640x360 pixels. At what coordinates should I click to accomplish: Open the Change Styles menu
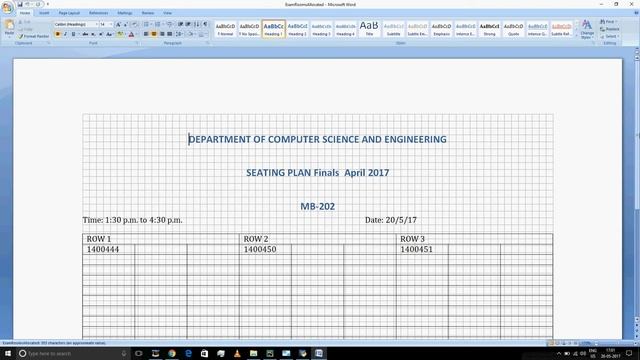point(587,29)
